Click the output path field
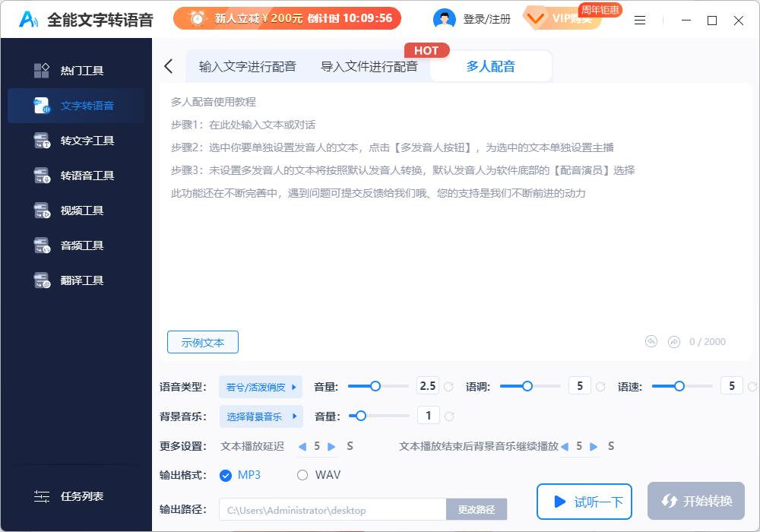The image size is (760, 532). [333, 510]
